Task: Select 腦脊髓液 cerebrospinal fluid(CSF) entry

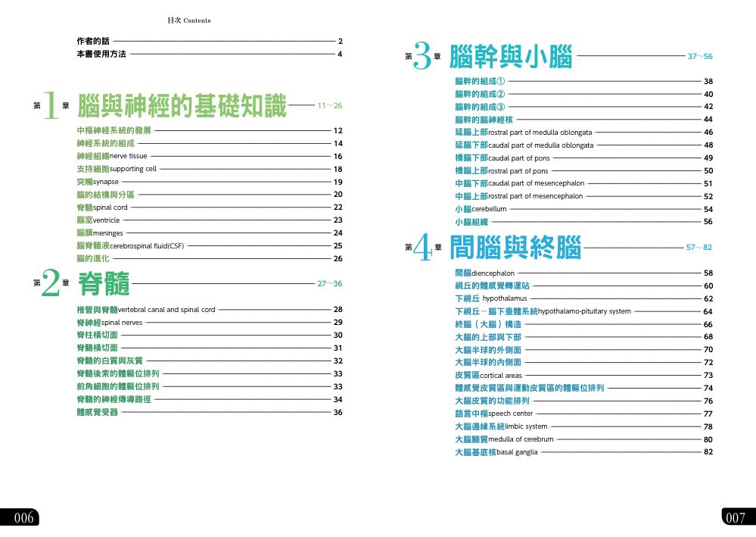Action: [130, 245]
